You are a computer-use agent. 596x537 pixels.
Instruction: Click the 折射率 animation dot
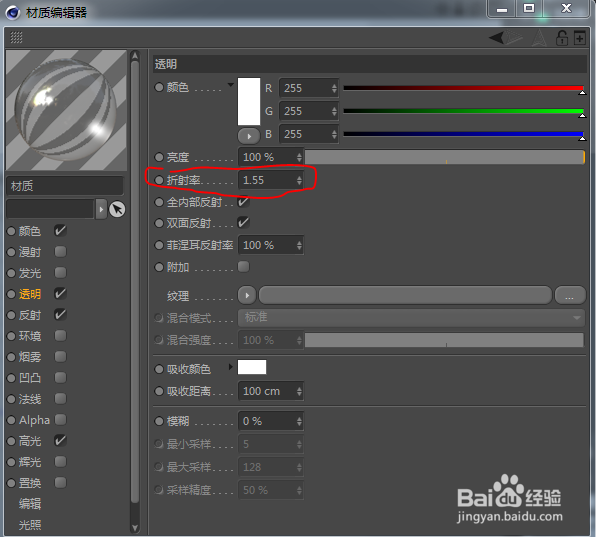tap(159, 180)
